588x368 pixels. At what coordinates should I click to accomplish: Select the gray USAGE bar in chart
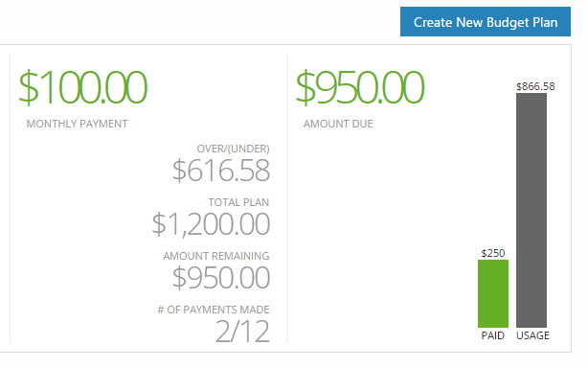pos(531,211)
